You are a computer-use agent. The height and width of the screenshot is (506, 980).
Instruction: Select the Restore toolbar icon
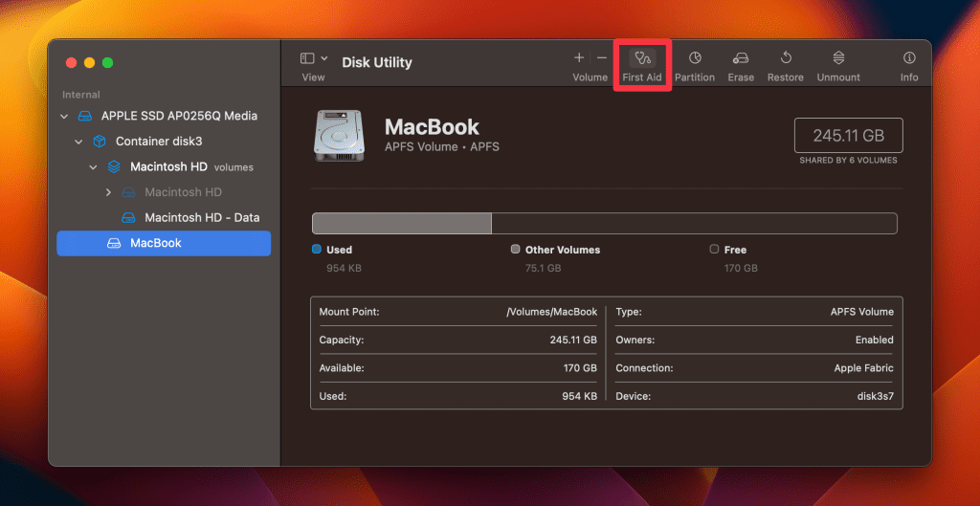tap(786, 58)
